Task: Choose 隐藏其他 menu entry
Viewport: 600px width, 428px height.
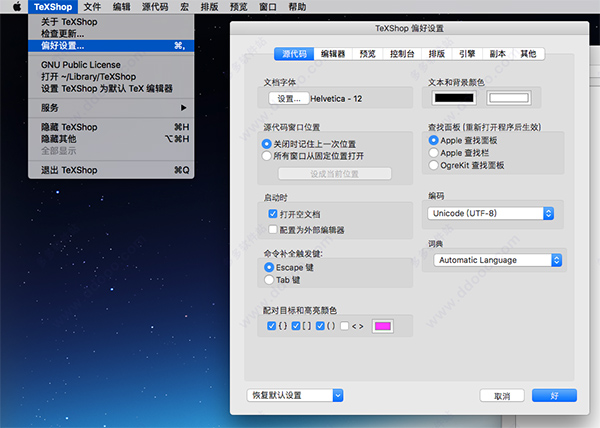Action: click(111, 139)
